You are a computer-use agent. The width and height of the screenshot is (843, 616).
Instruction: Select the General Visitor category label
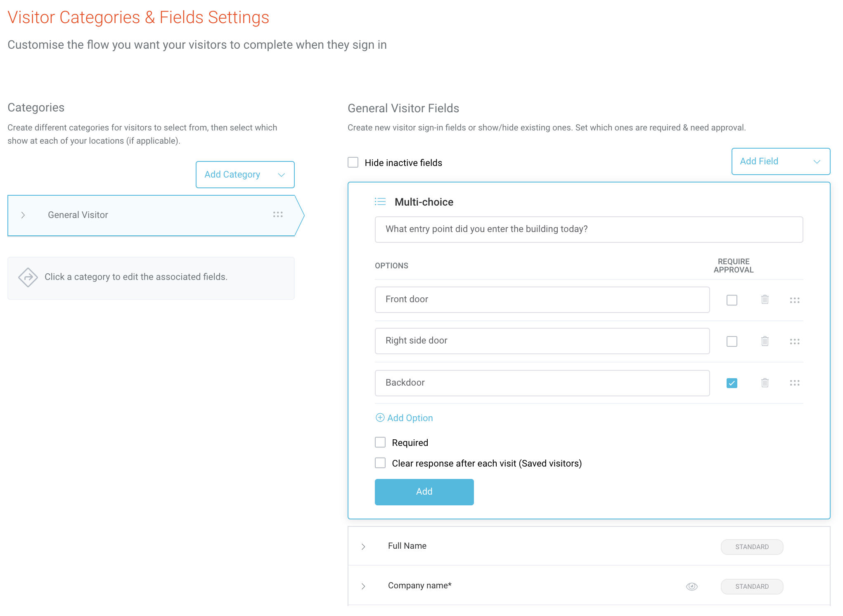click(x=78, y=215)
